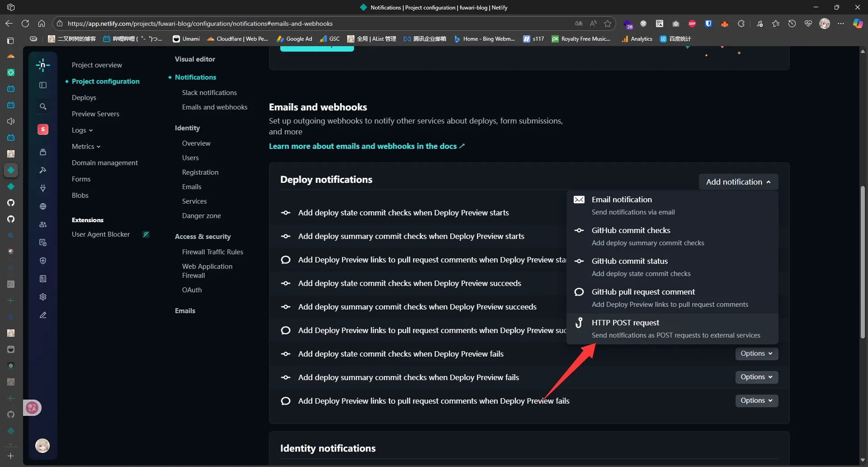Favorite this page with the star icon
Viewport: 868px width, 467px height.
pos(608,24)
